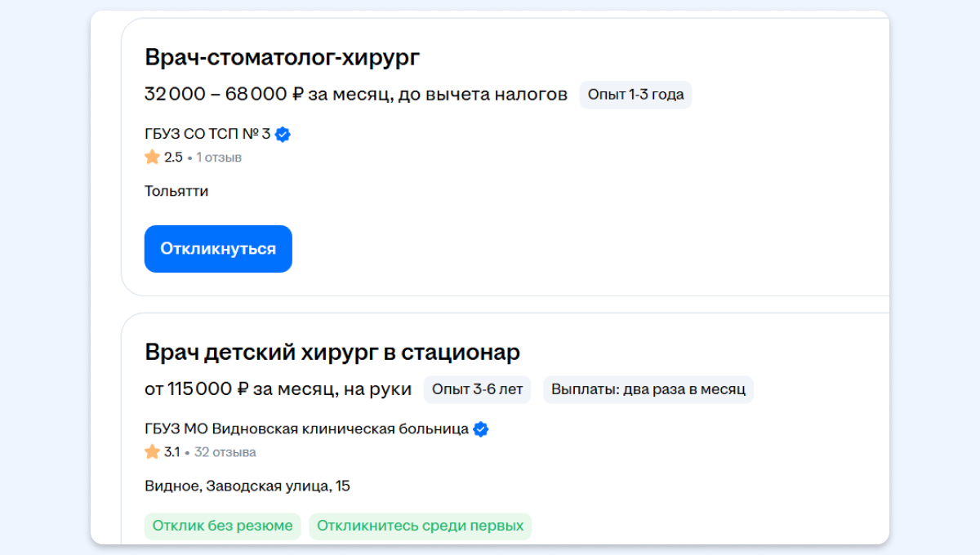The image size is (980, 555).
Task: Open the Врач детский хирург в стационар vacancy
Action: 332,353
